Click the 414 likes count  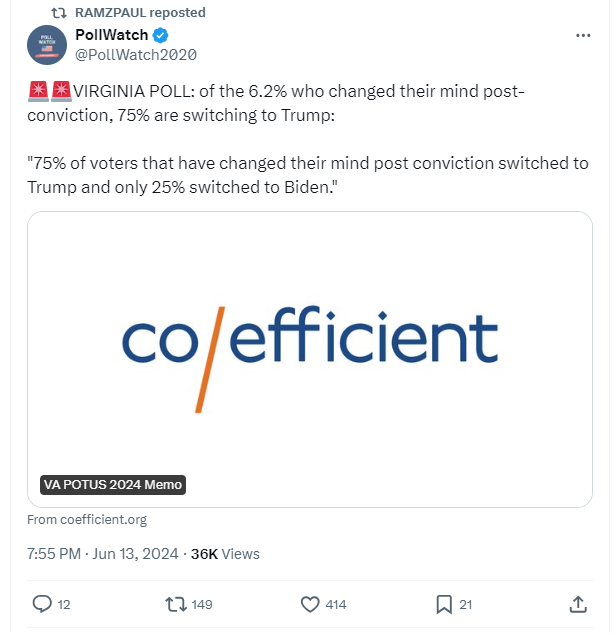(x=336, y=604)
